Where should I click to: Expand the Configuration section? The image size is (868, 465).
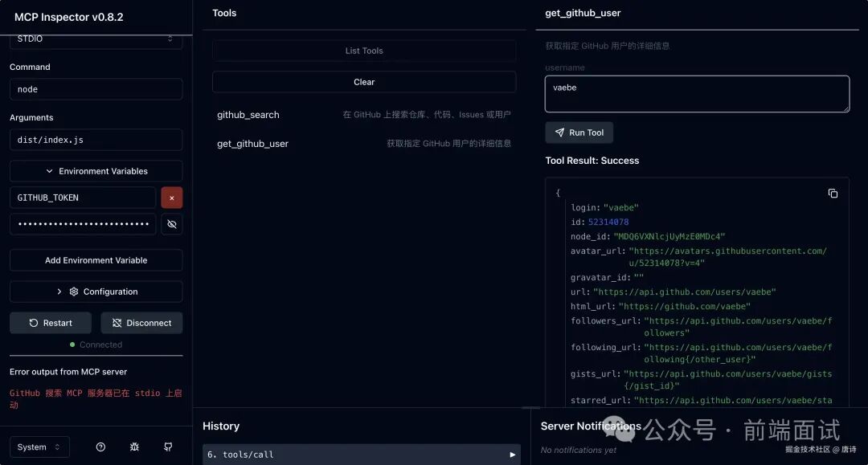(96, 292)
